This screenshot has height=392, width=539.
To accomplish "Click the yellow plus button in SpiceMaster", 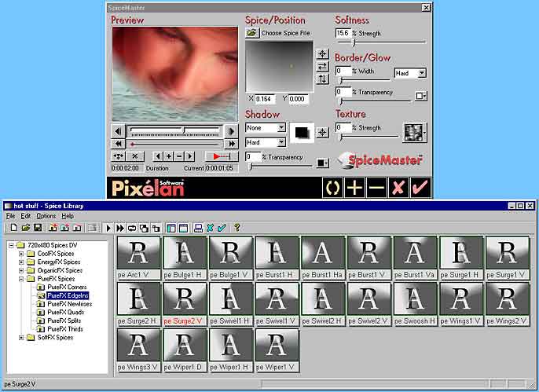I will [355, 188].
